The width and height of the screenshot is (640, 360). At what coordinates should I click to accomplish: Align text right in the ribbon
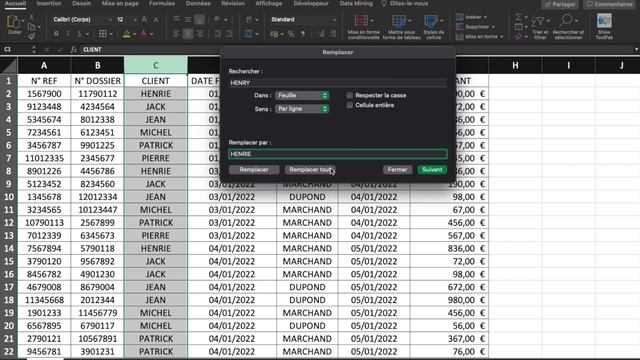click(200, 34)
